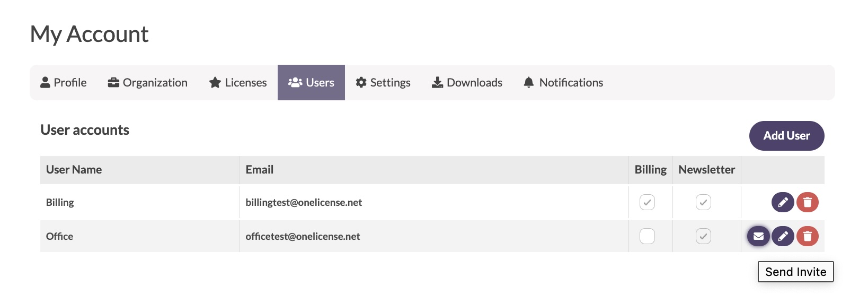Switch to the Organization tab
The image size is (868, 294).
tap(147, 82)
